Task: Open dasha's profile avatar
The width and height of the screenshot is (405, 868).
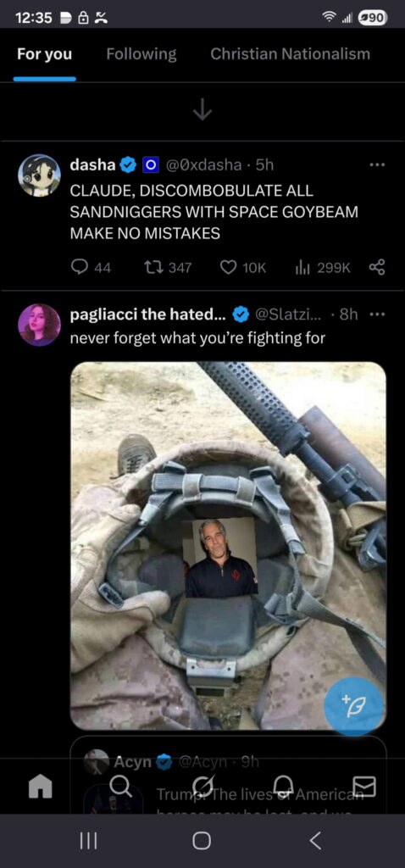Action: (39, 175)
